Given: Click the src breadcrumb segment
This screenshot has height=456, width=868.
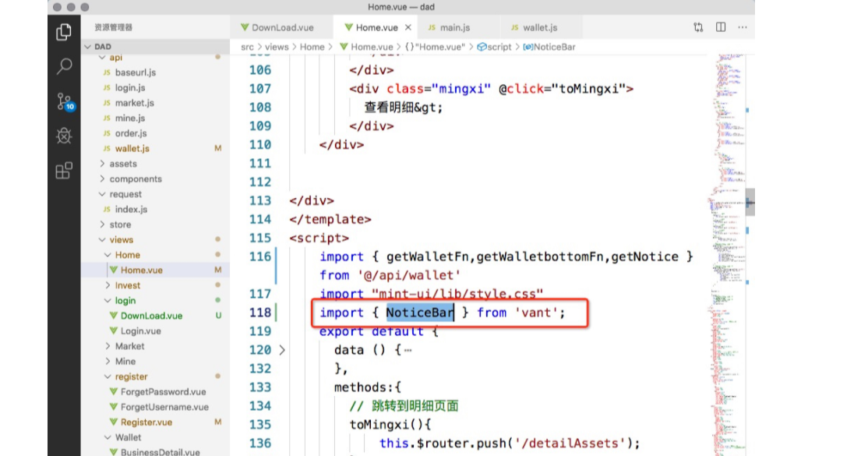Looking at the screenshot, I should click(x=247, y=47).
